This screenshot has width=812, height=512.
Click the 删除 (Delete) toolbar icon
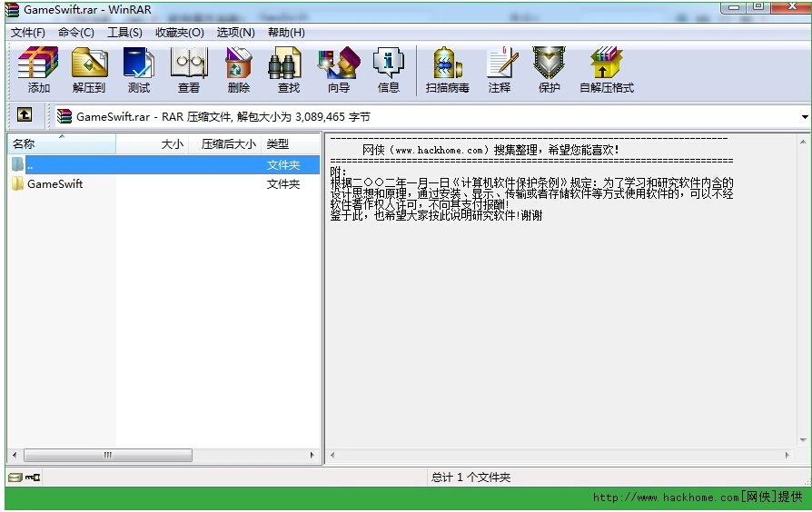point(239,64)
